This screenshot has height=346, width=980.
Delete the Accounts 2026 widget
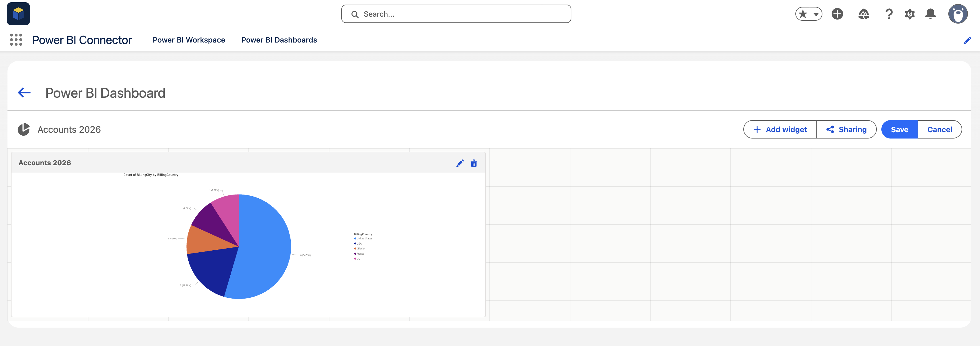coord(474,163)
